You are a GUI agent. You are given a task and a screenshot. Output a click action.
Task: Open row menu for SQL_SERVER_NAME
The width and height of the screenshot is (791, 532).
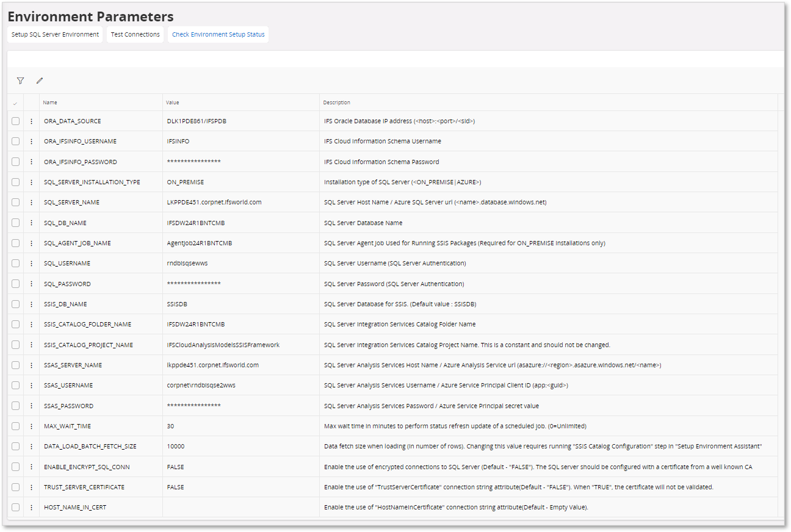(31, 202)
